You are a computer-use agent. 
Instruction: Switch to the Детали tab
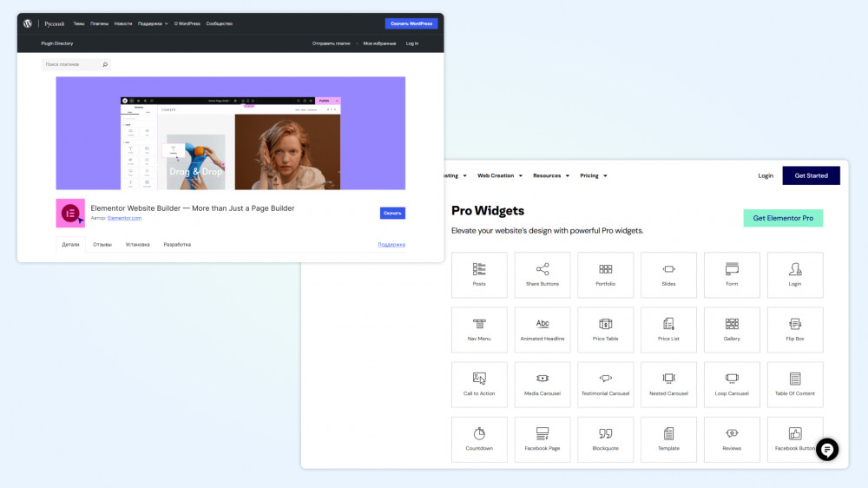point(70,244)
